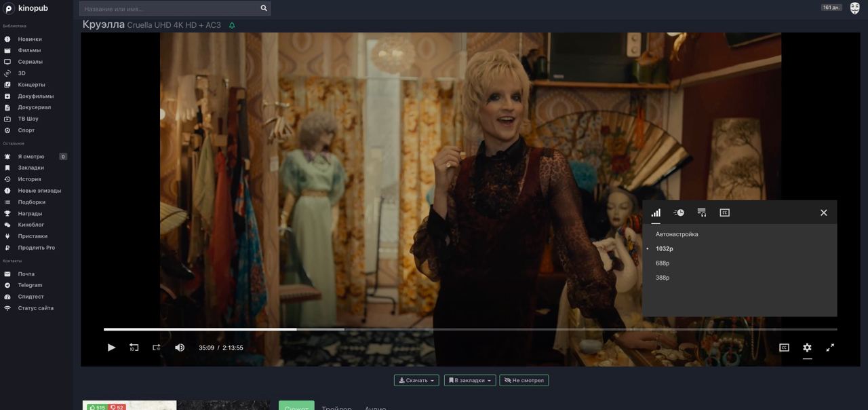Toggle subtitles CC button in control bar

[784, 348]
